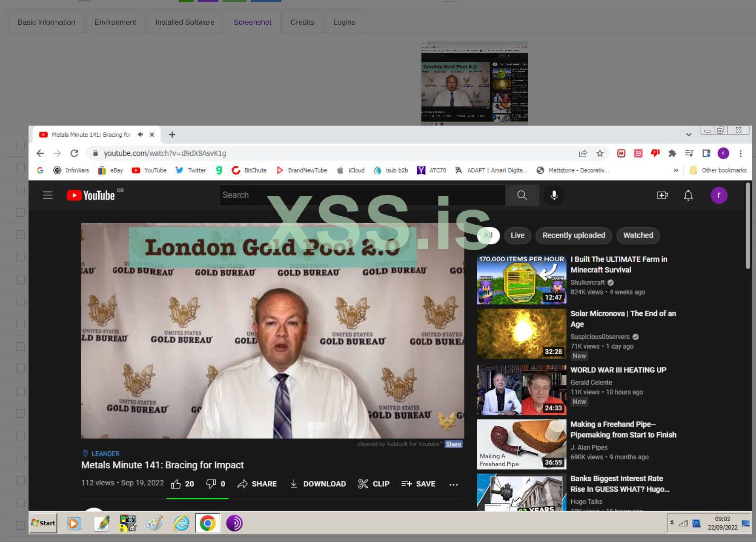Click the Adblock for Youtube Share link
The height and width of the screenshot is (542, 756).
[x=453, y=444]
